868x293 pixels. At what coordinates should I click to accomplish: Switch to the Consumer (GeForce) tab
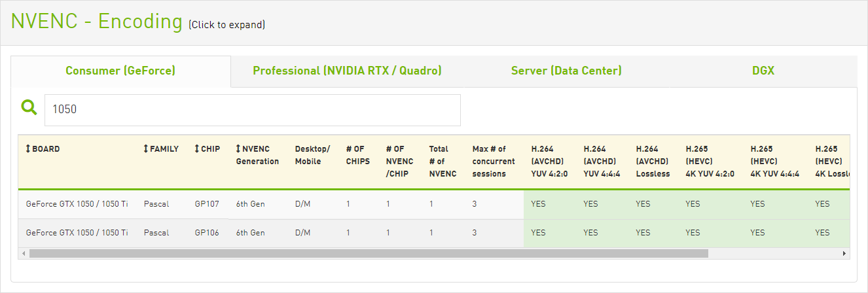[x=120, y=71]
